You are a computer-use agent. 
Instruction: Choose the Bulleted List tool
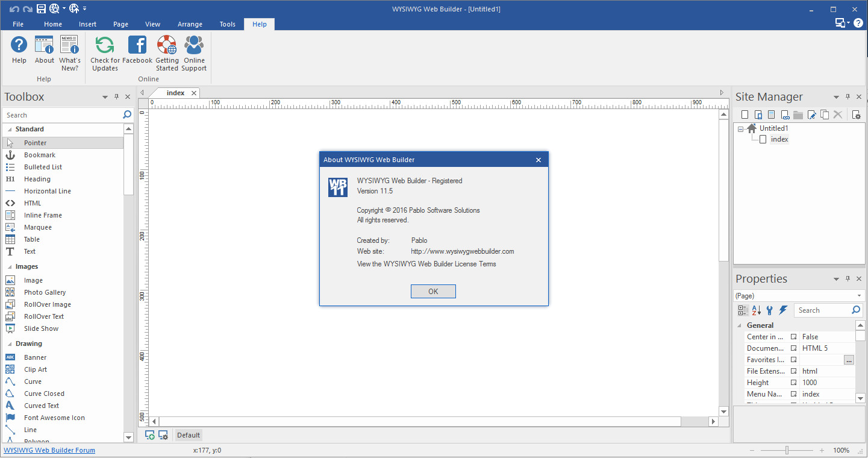[63, 167]
